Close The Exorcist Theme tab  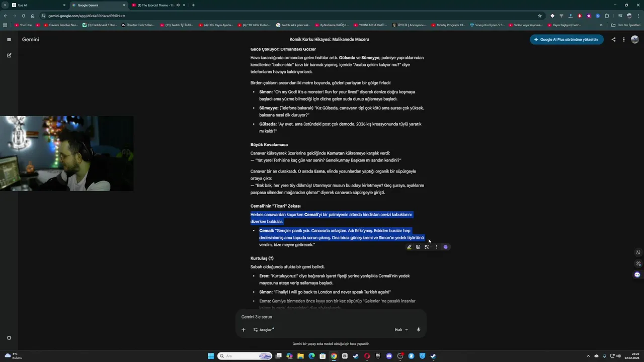184,5
